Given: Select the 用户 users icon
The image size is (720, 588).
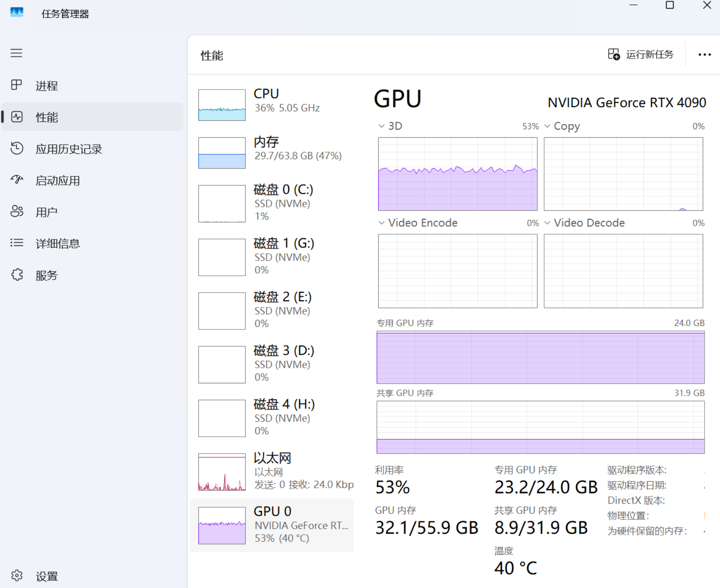Looking at the screenshot, I should tap(17, 212).
